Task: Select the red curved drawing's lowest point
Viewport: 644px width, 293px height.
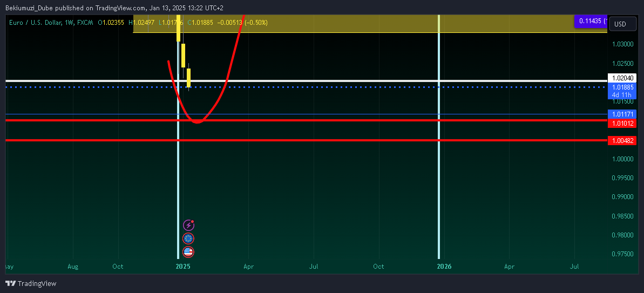Action: tap(198, 122)
